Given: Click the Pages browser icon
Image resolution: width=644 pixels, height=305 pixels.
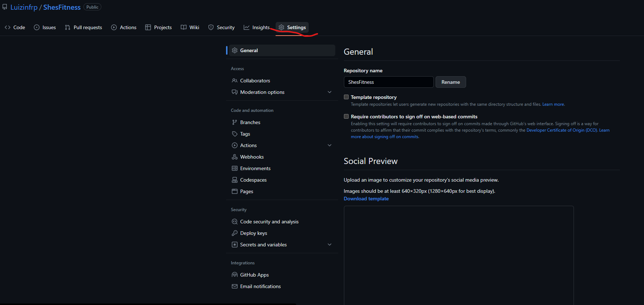Looking at the screenshot, I should click(235, 191).
